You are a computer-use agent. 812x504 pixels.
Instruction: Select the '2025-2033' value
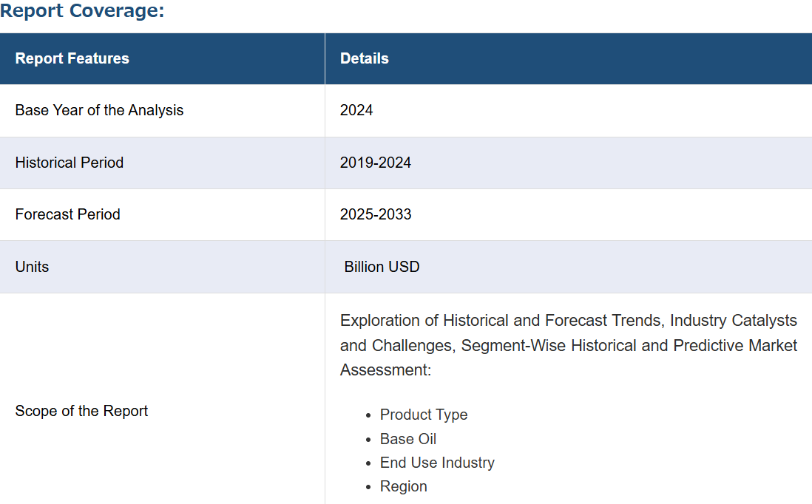[x=376, y=214]
